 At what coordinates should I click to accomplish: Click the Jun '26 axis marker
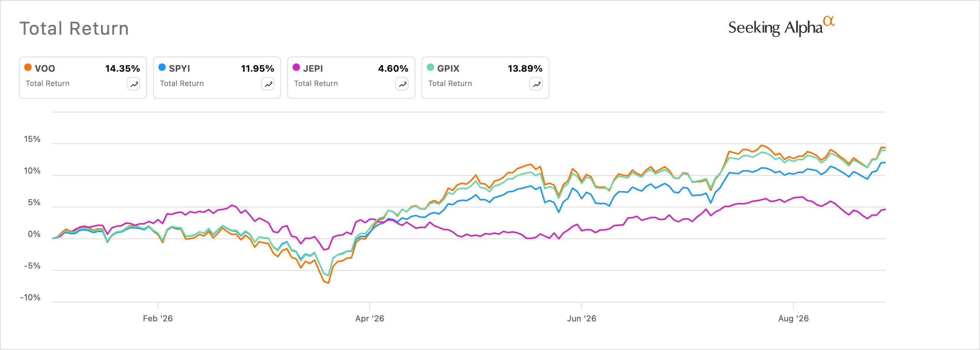pyautogui.click(x=582, y=319)
